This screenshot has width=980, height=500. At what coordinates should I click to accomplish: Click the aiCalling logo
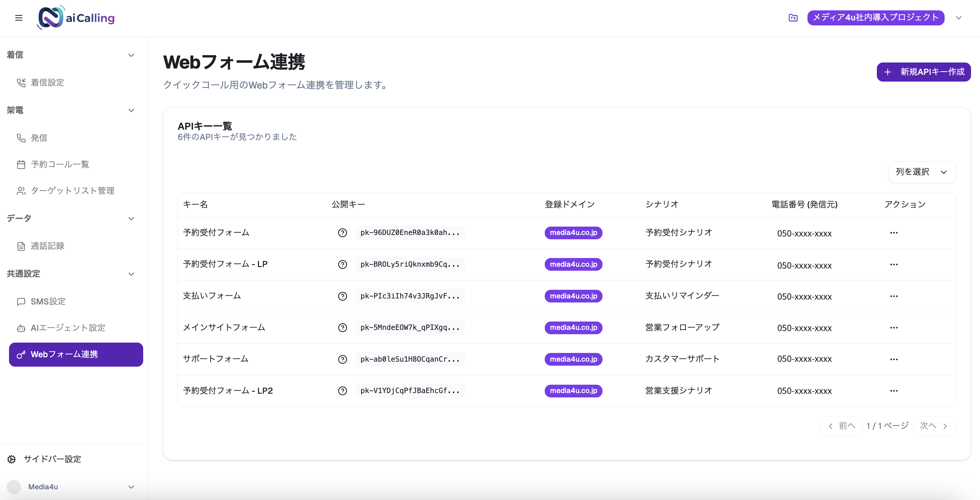(x=75, y=17)
